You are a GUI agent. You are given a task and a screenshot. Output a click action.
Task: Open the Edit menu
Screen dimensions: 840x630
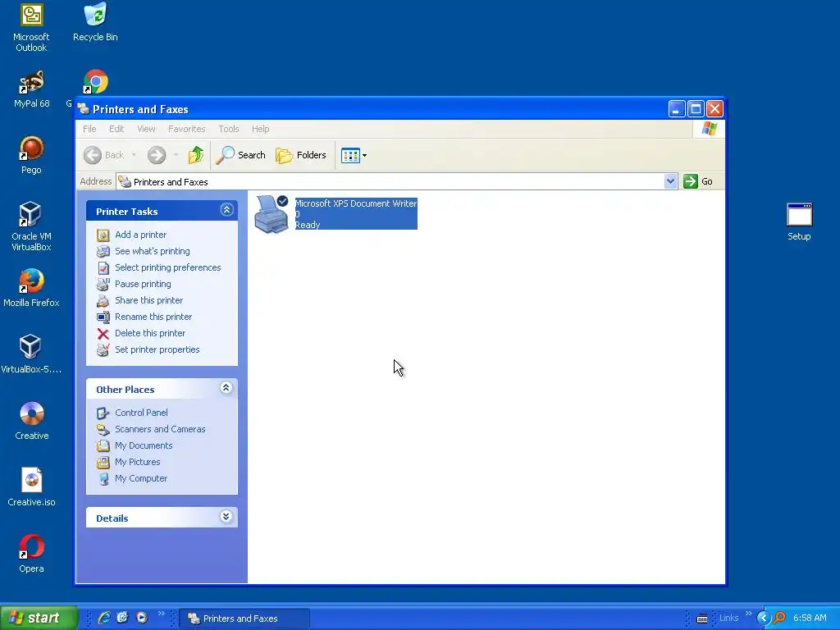[x=116, y=129]
